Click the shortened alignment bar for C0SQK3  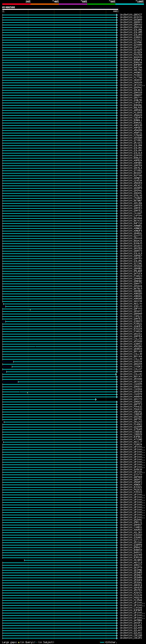(65, 367)
